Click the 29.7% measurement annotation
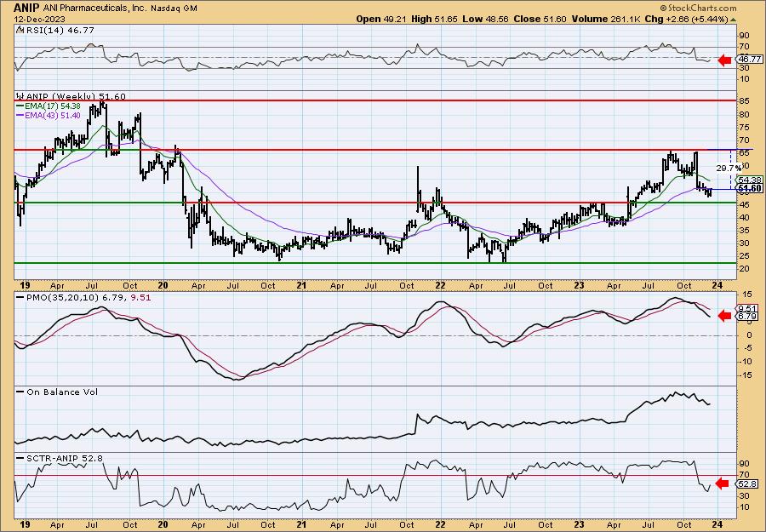This screenshot has width=766, height=532. point(729,168)
